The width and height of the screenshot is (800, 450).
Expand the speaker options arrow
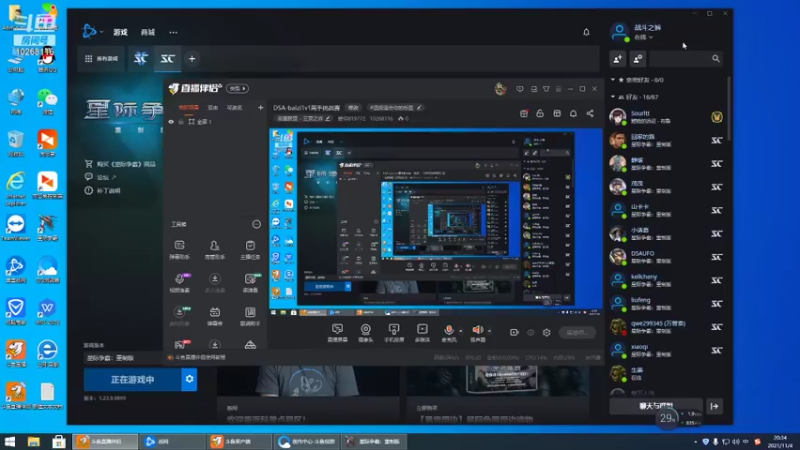click(x=490, y=331)
